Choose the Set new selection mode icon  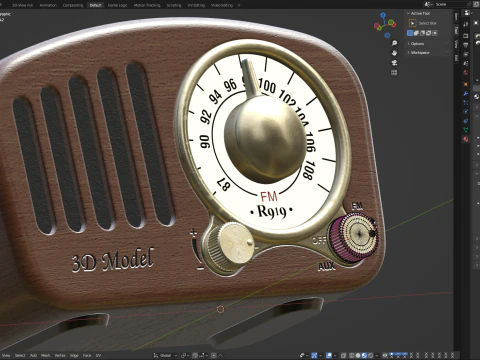[x=410, y=33]
